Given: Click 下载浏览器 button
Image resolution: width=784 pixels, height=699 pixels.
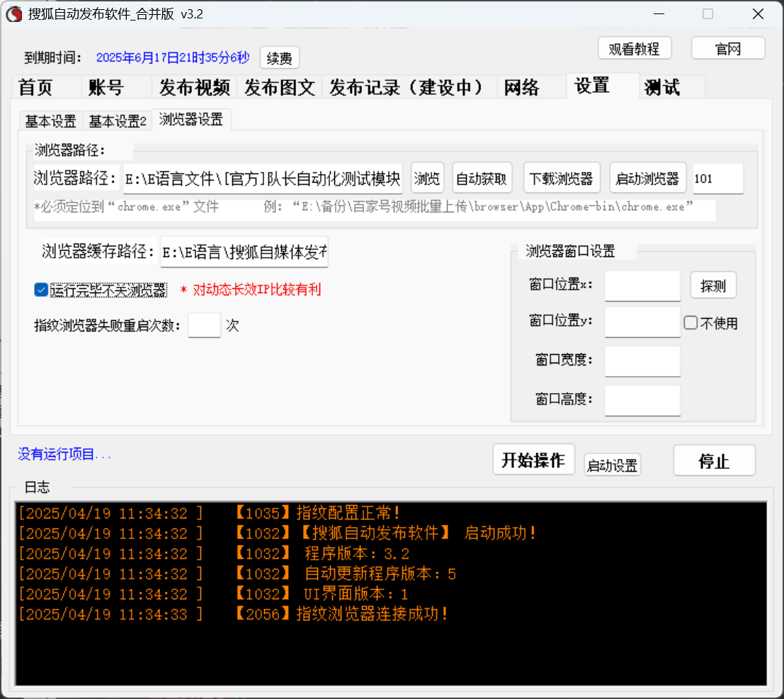Looking at the screenshot, I should [x=561, y=178].
